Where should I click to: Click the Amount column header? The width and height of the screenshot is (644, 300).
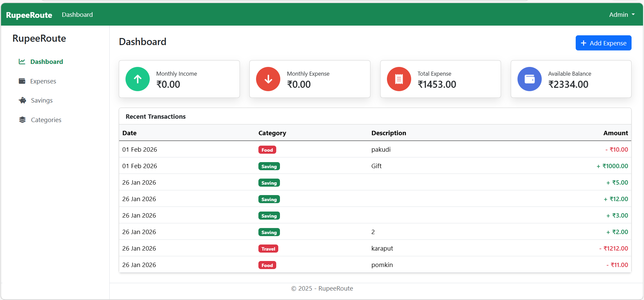click(615, 133)
